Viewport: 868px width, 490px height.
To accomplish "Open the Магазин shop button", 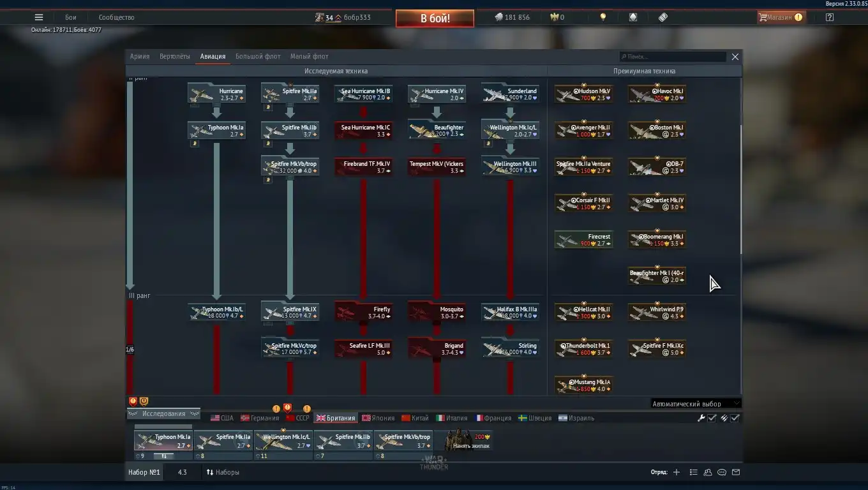I will pos(780,17).
